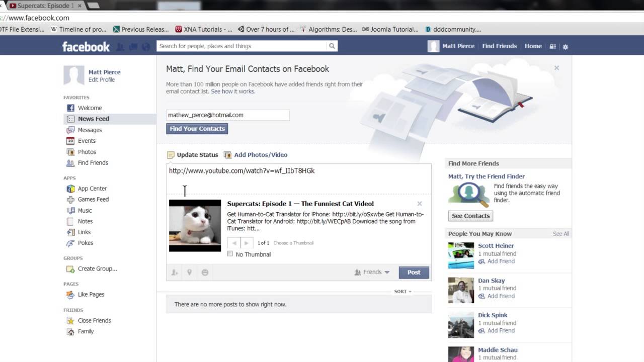
Task: Open account settings gear icon
Action: click(566, 46)
